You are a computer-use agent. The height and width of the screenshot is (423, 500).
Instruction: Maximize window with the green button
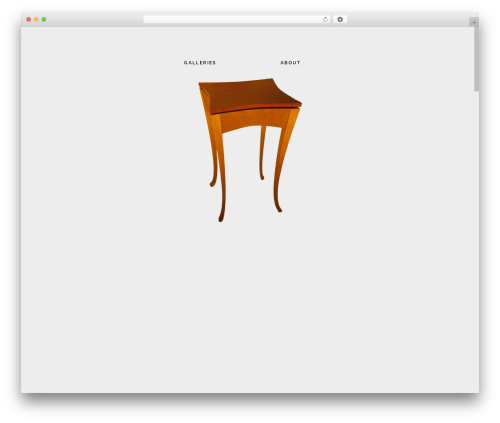(44, 20)
